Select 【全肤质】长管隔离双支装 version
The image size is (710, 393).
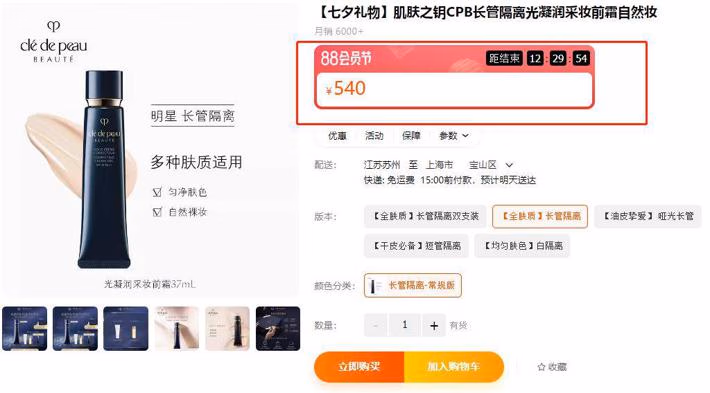point(425,216)
